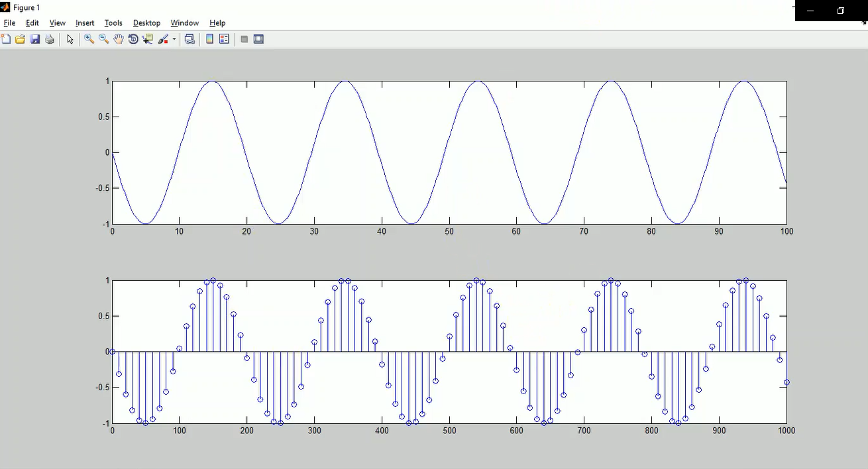868x469 pixels.
Task: Insert a legend using toolbar icon
Action: point(225,39)
